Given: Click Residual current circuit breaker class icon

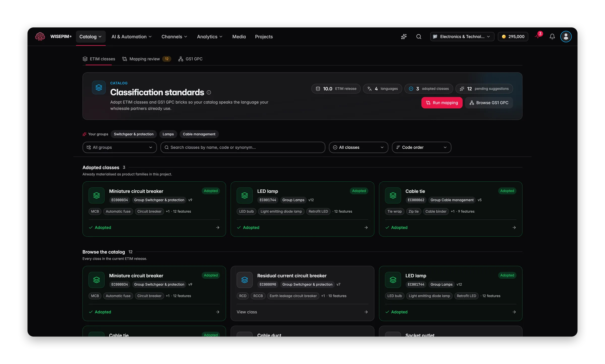Looking at the screenshot, I should coord(245,280).
